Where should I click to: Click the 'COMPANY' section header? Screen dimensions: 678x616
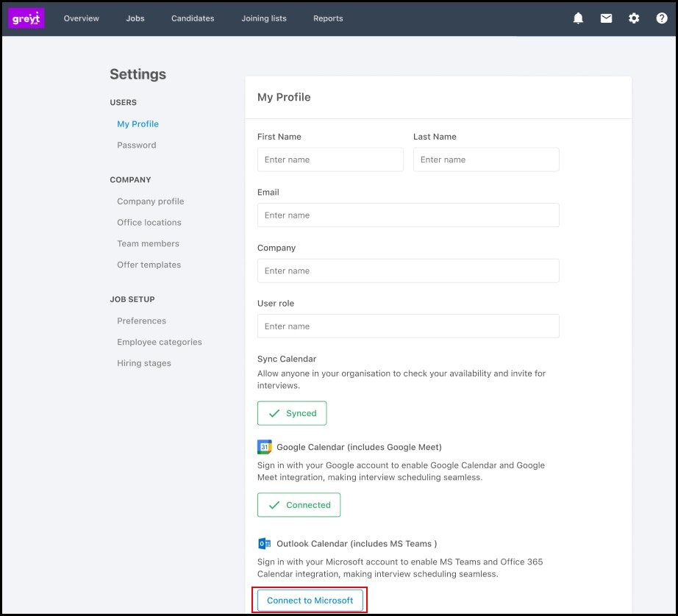130,180
